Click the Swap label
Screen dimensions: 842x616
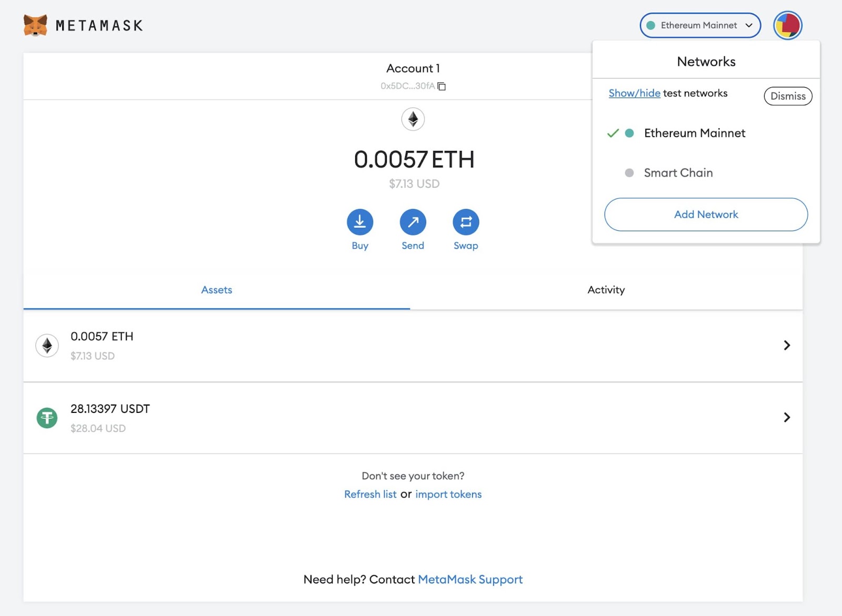coord(466,246)
